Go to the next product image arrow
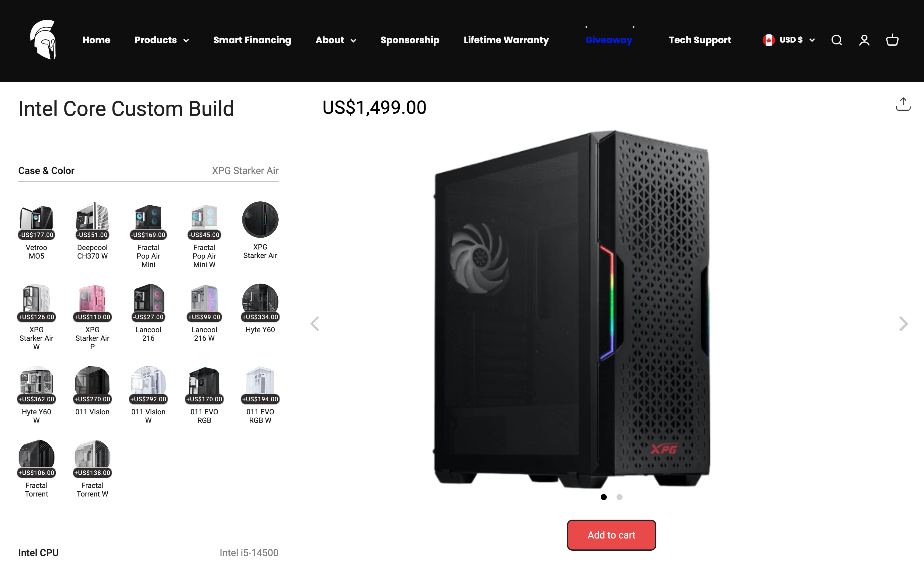Viewport: 924px width, 561px height. coord(904,324)
